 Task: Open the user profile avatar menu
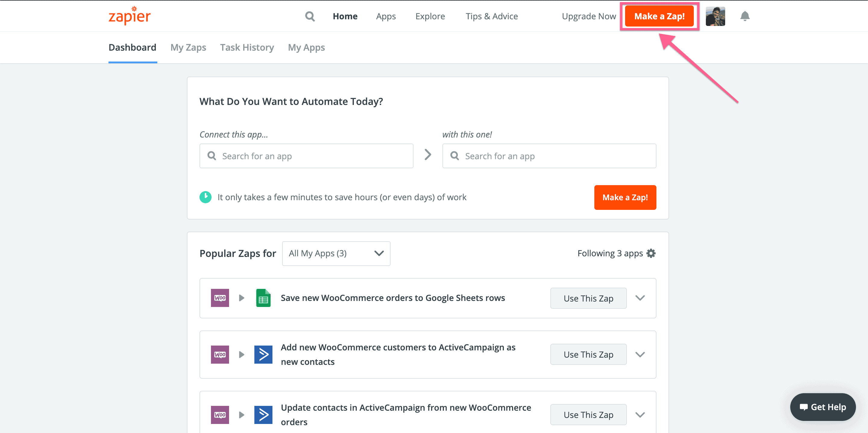pyautogui.click(x=715, y=16)
